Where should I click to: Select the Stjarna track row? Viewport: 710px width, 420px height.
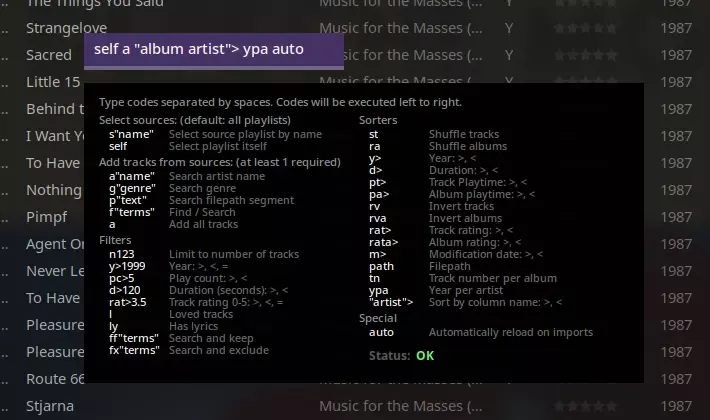355,406
